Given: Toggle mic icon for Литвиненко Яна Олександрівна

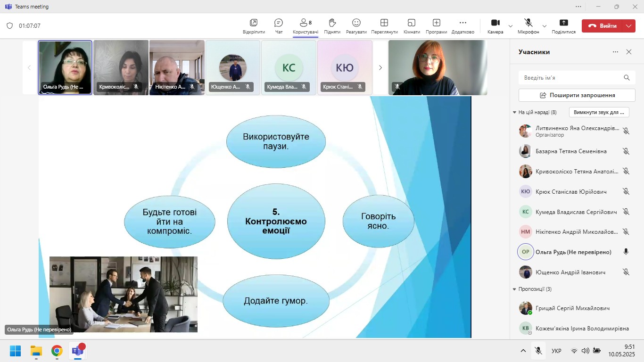Looking at the screenshot, I should point(626,131).
